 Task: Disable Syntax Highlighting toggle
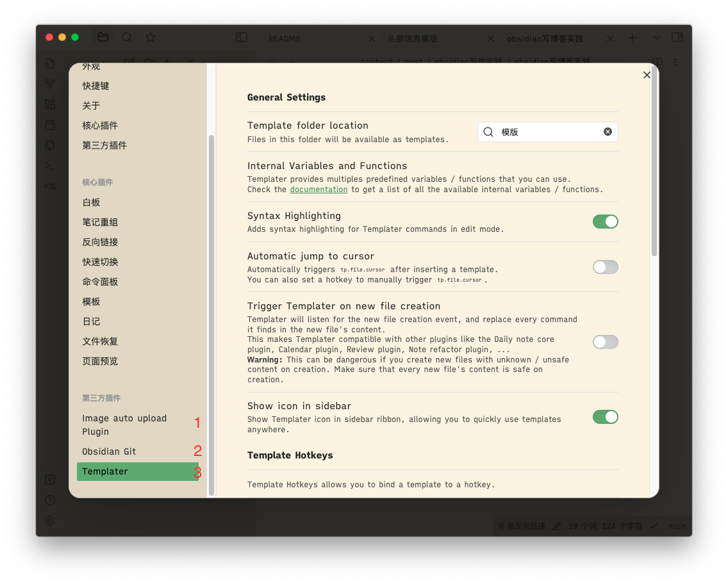[x=606, y=222]
